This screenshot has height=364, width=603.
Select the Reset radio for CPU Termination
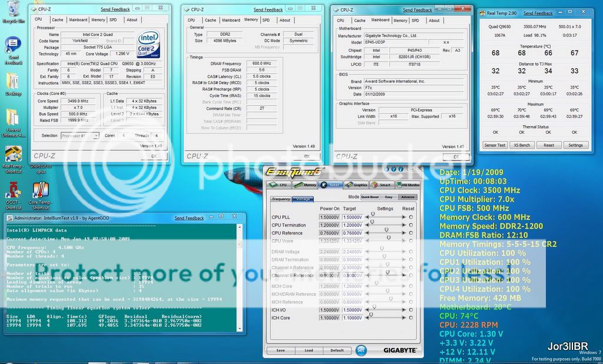click(x=411, y=225)
